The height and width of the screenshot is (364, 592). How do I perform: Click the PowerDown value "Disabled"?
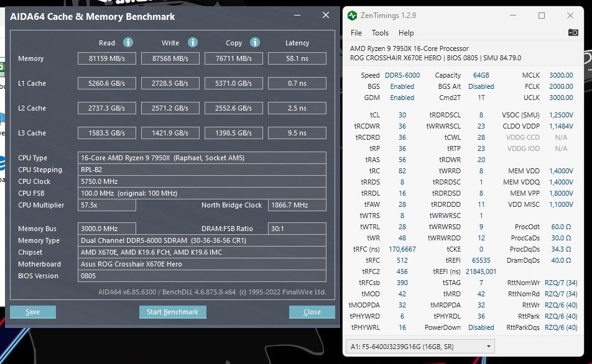point(481,327)
